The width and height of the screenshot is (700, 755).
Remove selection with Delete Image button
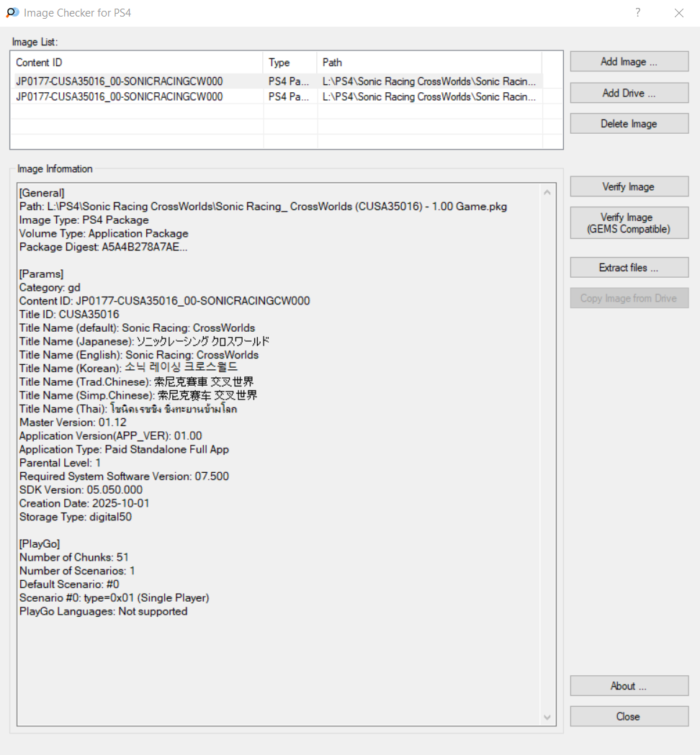click(x=629, y=124)
